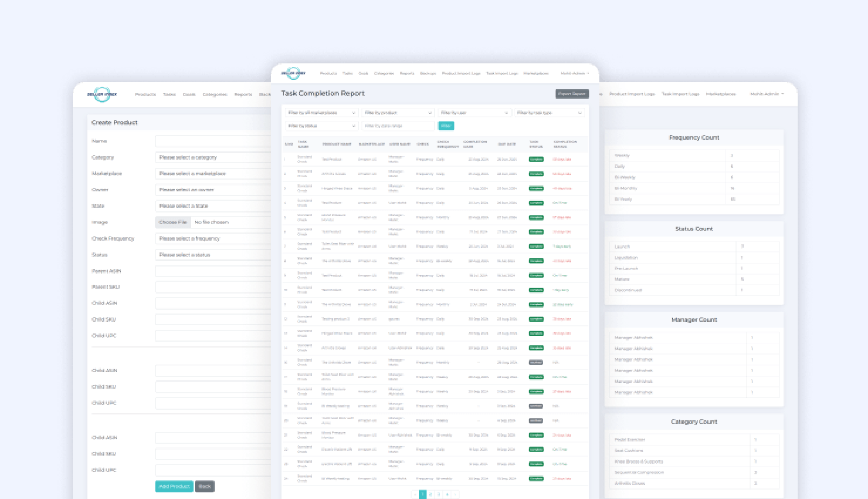Open the Filter by status dropdown
868x499 pixels.
321,126
